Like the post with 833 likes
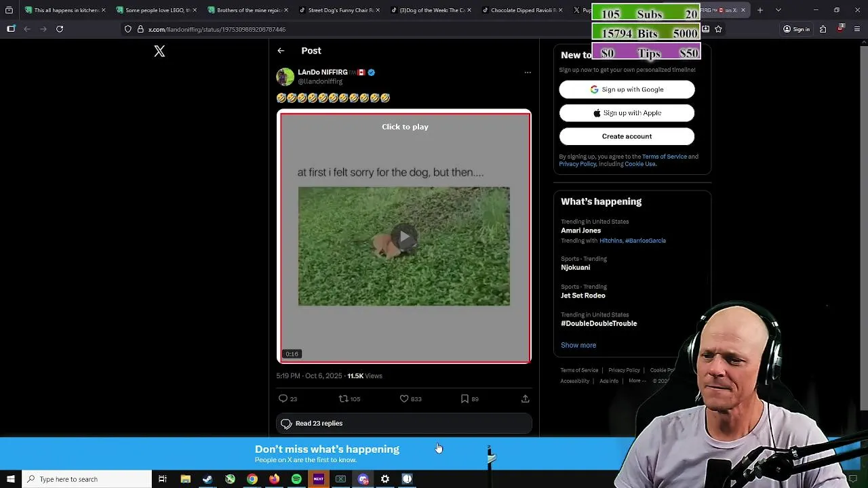868x488 pixels. pyautogui.click(x=404, y=399)
